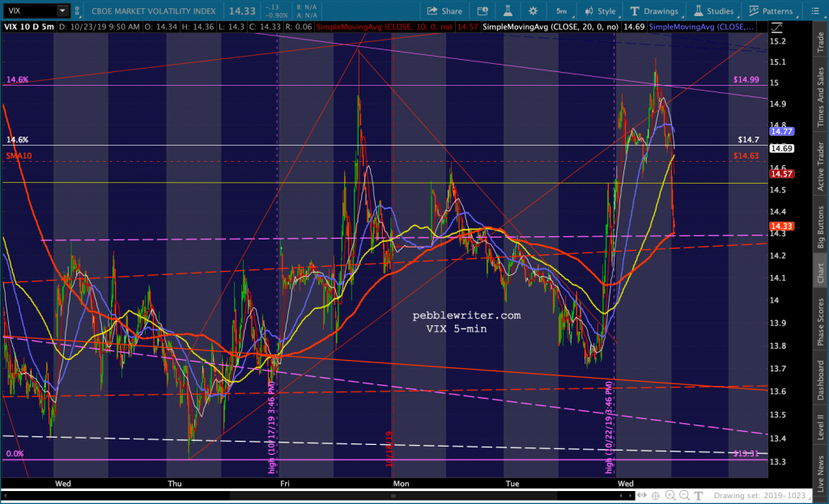Click the white SimpleMovingAvg (CLOSE, 20, 0, no) label
The width and height of the screenshot is (829, 504).
coord(551,27)
